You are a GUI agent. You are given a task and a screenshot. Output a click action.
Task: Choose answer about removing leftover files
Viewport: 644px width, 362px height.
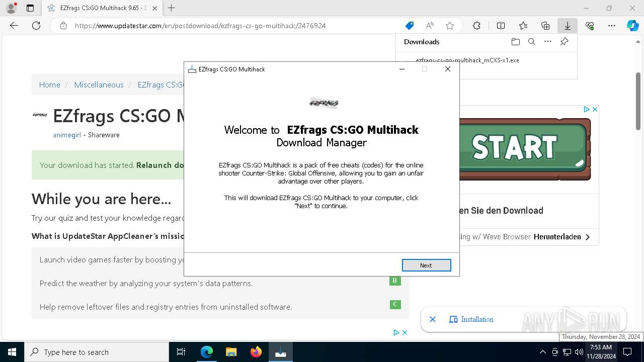click(x=166, y=307)
